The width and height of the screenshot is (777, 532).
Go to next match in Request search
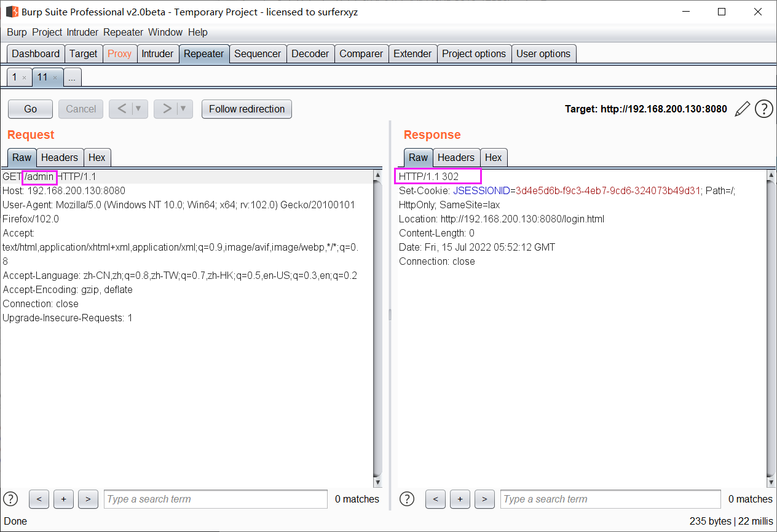[x=88, y=499]
